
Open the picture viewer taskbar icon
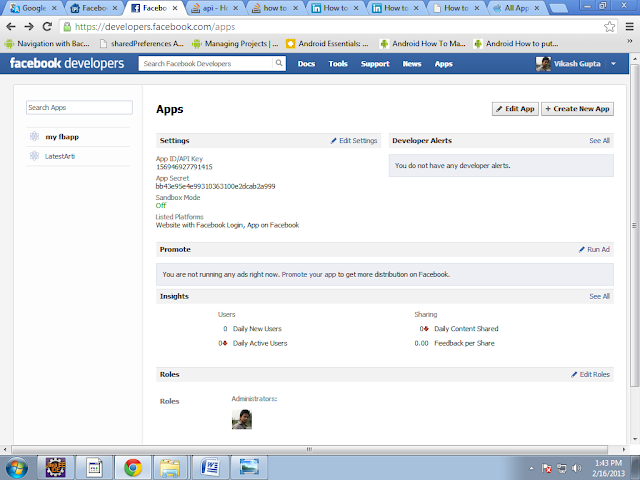(249, 467)
